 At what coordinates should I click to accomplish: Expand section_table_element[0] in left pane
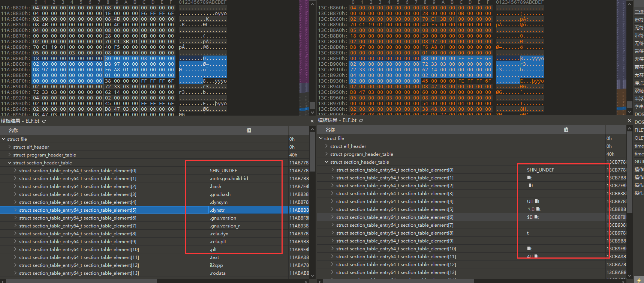pyautogui.click(x=15, y=171)
